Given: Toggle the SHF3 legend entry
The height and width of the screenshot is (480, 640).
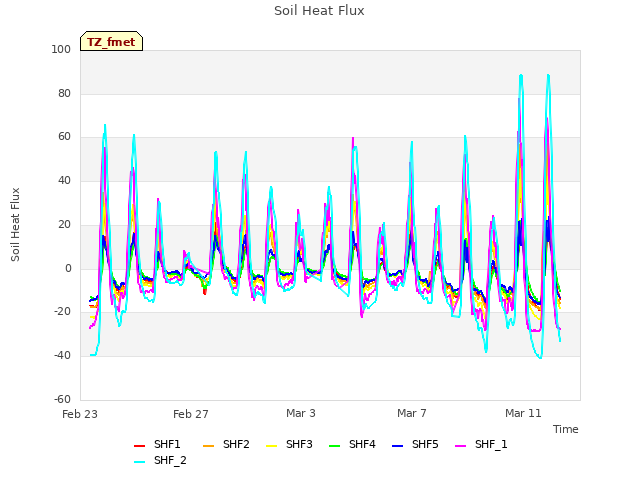Looking at the screenshot, I should pyautogui.click(x=289, y=444).
